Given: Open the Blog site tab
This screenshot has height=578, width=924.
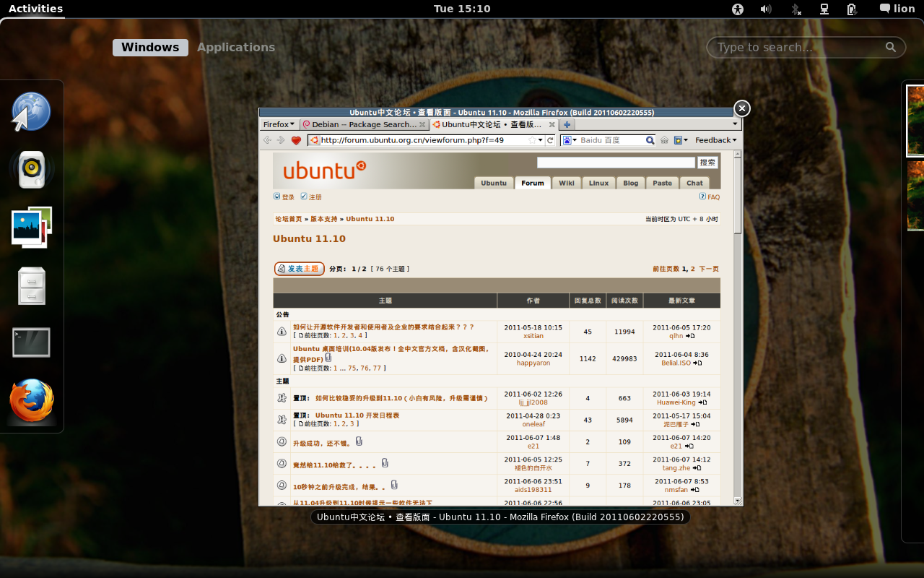Looking at the screenshot, I should pyautogui.click(x=631, y=183).
